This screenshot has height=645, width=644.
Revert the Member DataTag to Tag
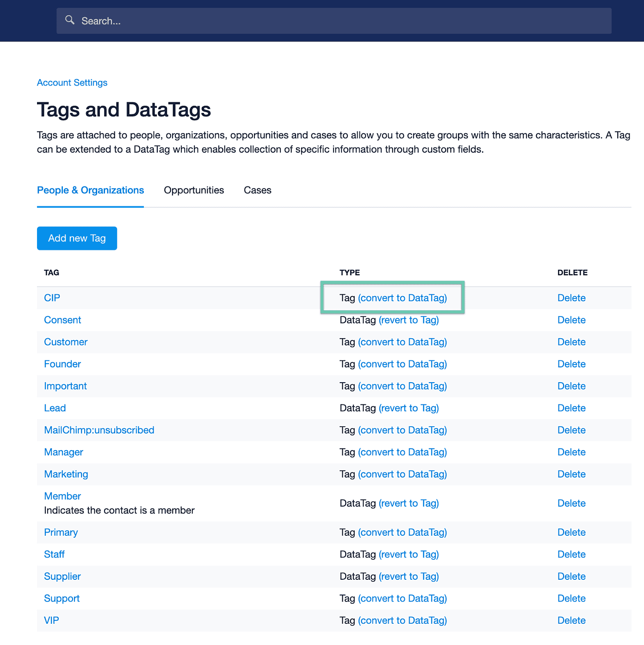(x=409, y=503)
